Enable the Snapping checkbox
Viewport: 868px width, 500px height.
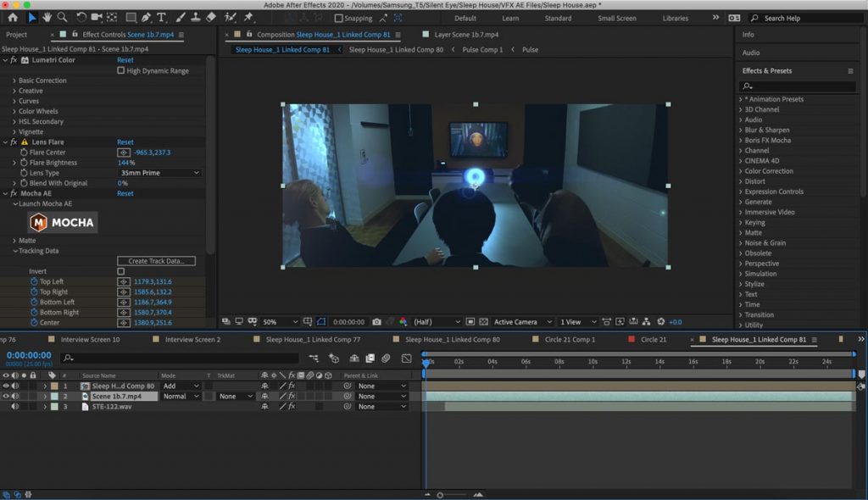point(339,18)
